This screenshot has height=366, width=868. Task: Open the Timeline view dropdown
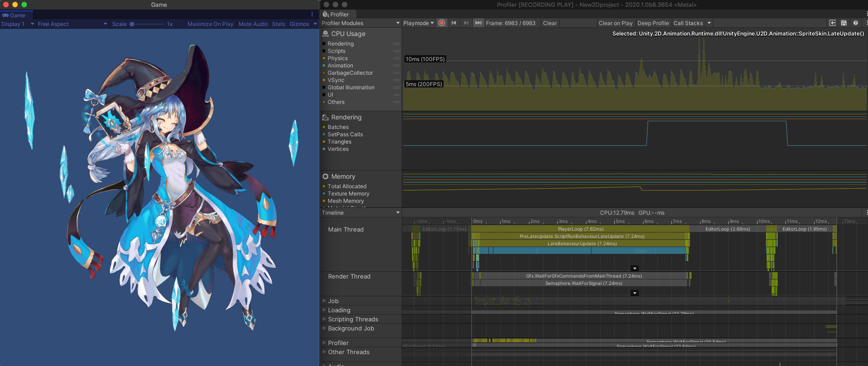coord(361,213)
